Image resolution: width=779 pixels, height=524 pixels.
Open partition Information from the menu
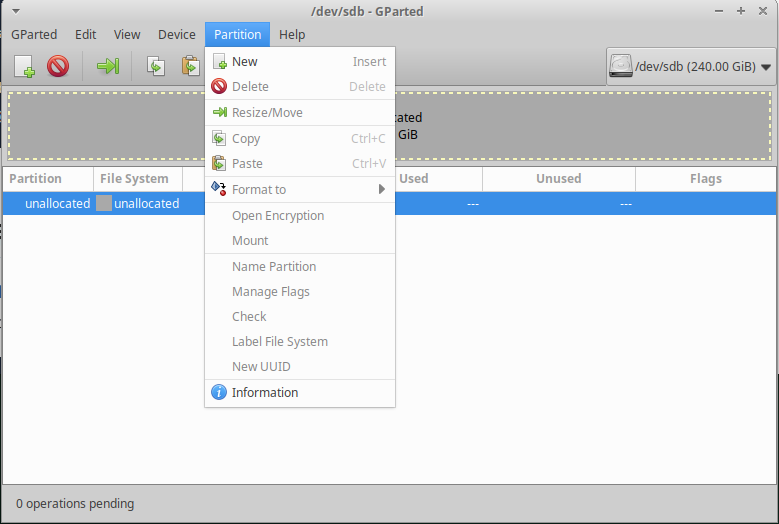[x=300, y=392]
